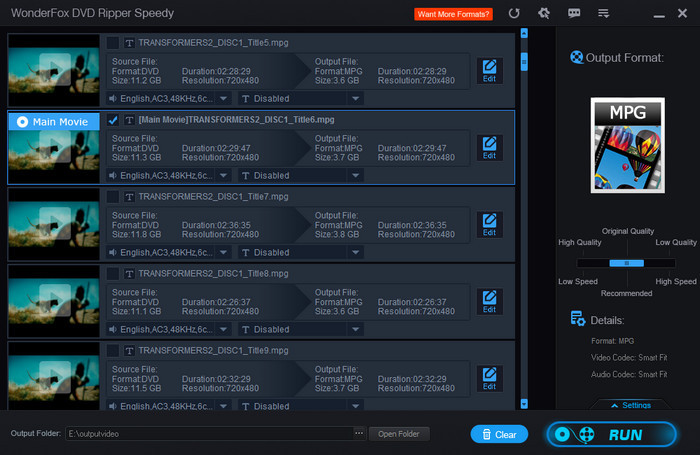Check the Title7.mpg checkbox

[x=113, y=196]
